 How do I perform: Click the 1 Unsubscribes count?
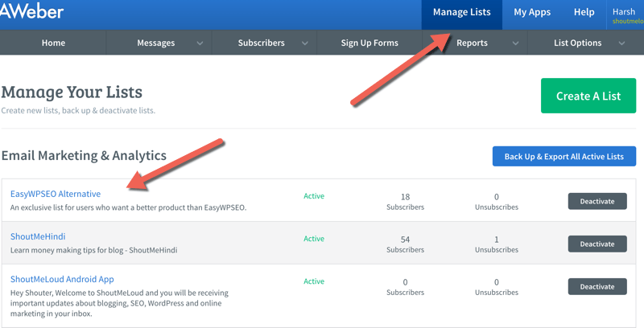click(497, 244)
